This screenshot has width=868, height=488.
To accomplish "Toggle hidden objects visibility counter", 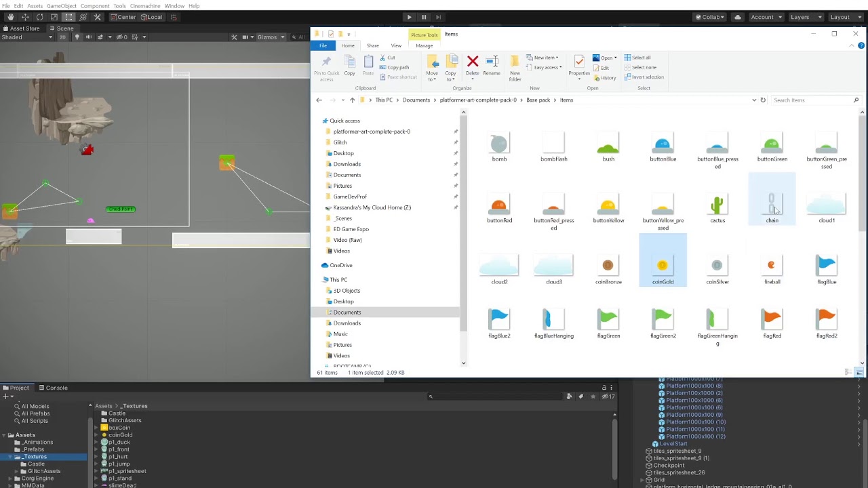I will [122, 37].
